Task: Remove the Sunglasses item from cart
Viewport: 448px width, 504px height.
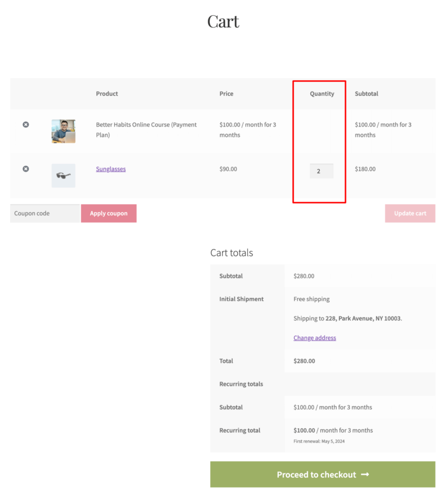Action: pyautogui.click(x=26, y=169)
